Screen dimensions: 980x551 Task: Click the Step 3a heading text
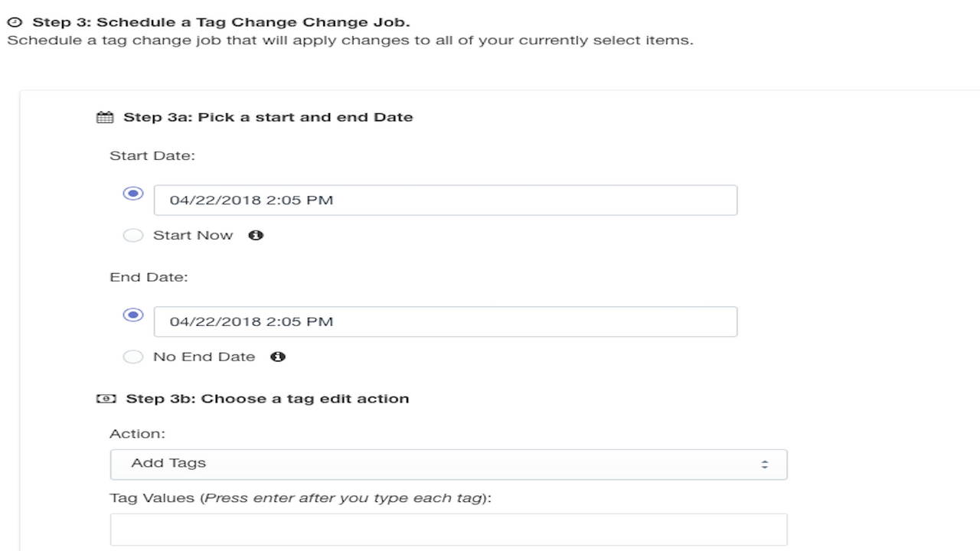268,116
